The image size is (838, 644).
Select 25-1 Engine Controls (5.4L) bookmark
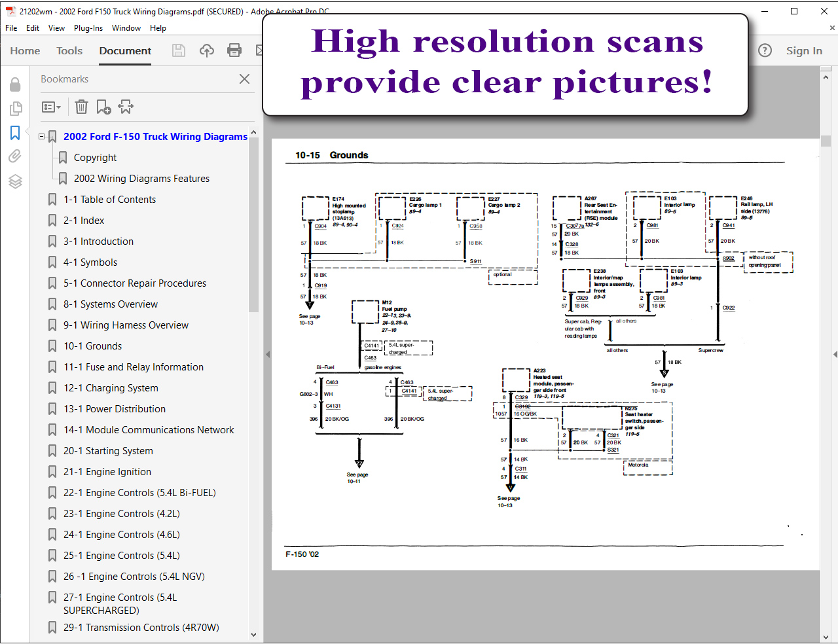[122, 556]
